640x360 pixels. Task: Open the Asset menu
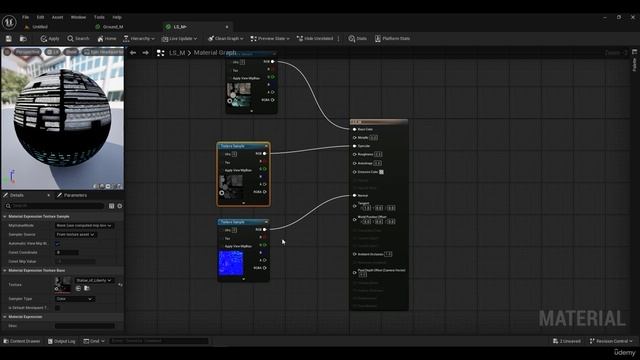(57, 17)
